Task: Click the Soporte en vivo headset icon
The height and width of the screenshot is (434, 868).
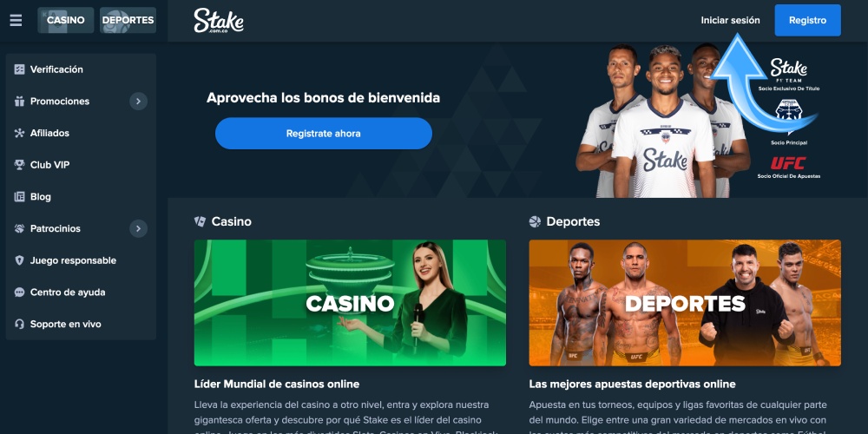Action: 19,325
